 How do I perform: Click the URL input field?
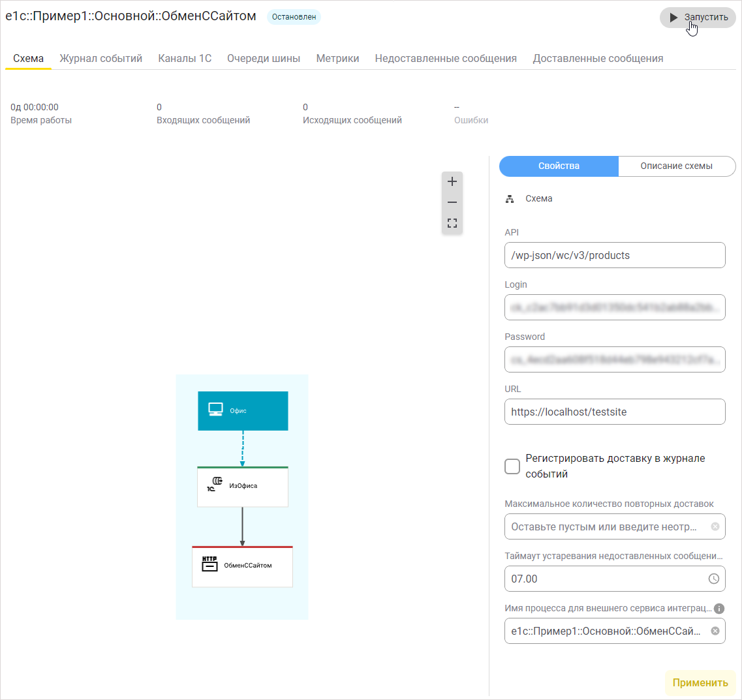coord(614,412)
